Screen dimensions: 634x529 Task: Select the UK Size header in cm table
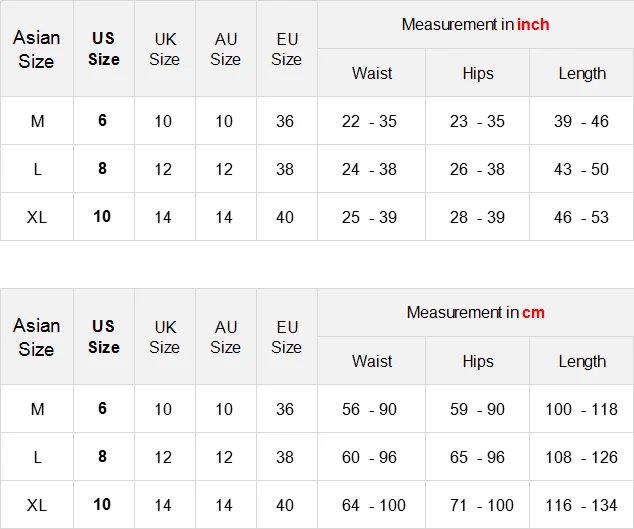coord(165,336)
